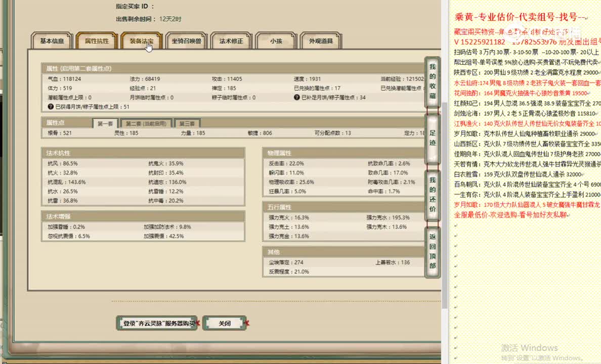The image size is (601, 364).
Task: Open the 坐骑召唤兽 tab
Action: click(x=186, y=40)
